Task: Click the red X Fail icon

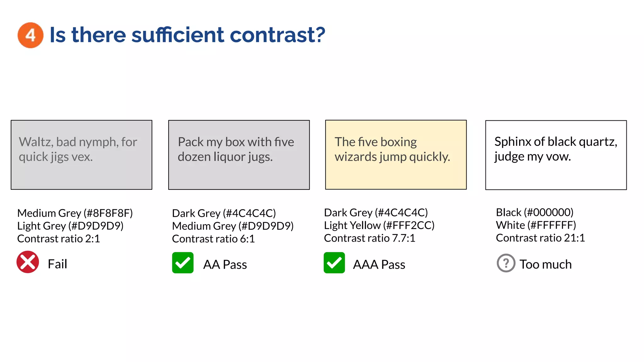Action: click(28, 262)
